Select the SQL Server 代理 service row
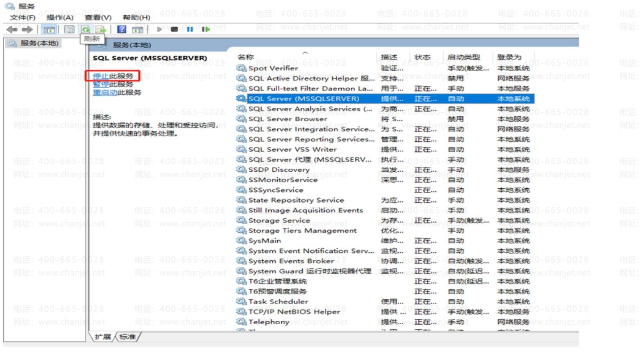644x352 pixels. pos(385,160)
